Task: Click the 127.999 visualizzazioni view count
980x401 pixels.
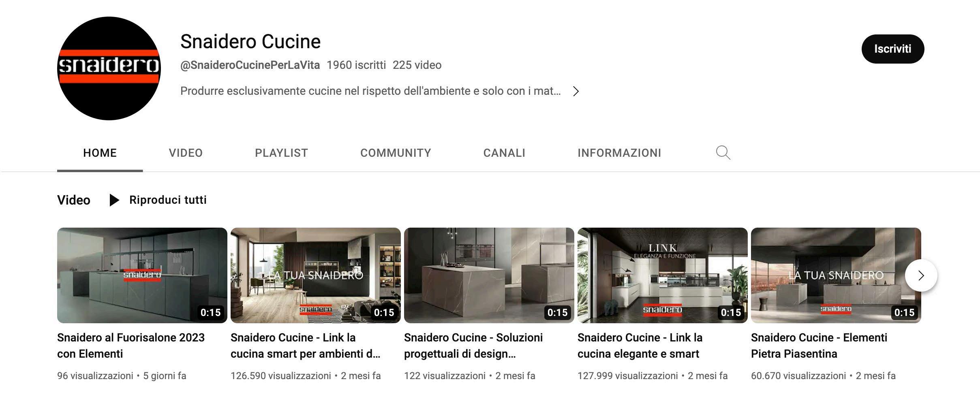Action: pyautogui.click(x=628, y=376)
